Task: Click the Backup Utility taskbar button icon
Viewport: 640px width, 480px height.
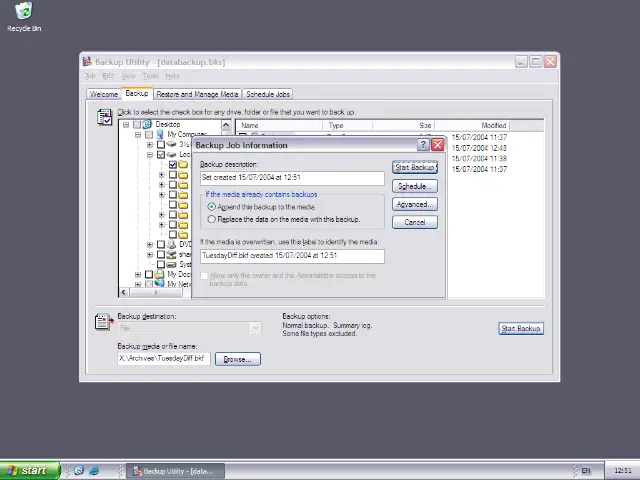Action: pos(136,470)
